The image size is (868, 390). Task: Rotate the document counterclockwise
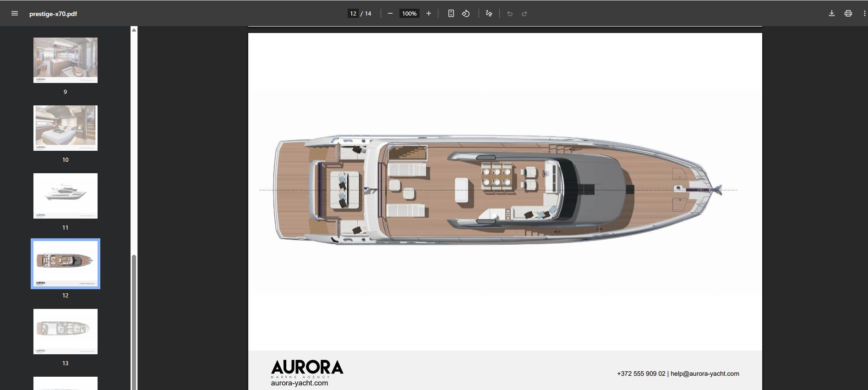click(466, 14)
